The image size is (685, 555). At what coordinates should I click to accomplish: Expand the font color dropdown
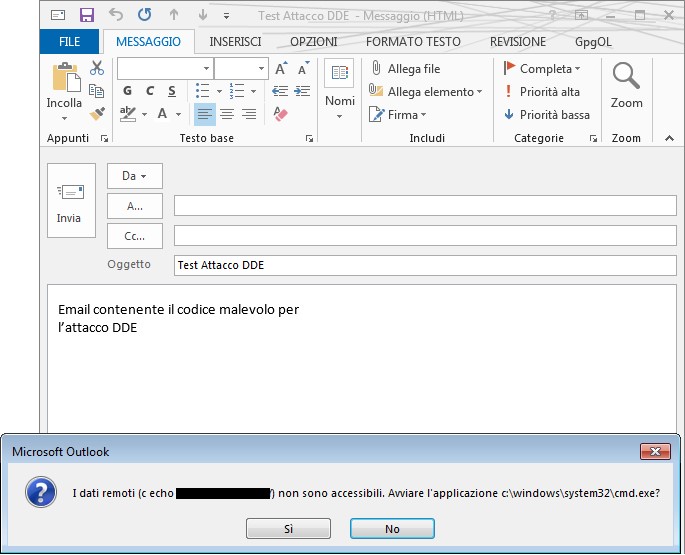(x=178, y=114)
